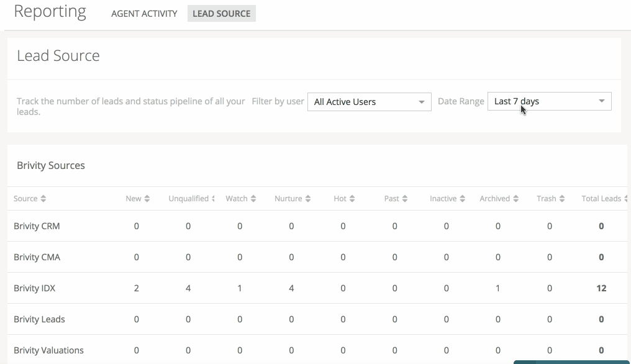Sort table by Source column arrows
The height and width of the screenshot is (364, 631).
(x=43, y=199)
